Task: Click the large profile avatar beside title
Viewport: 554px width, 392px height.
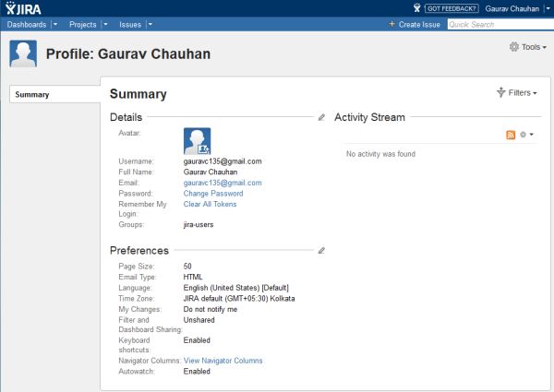Action: (x=23, y=53)
